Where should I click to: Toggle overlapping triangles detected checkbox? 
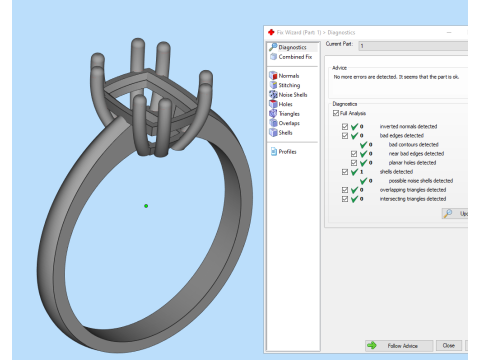coord(345,190)
